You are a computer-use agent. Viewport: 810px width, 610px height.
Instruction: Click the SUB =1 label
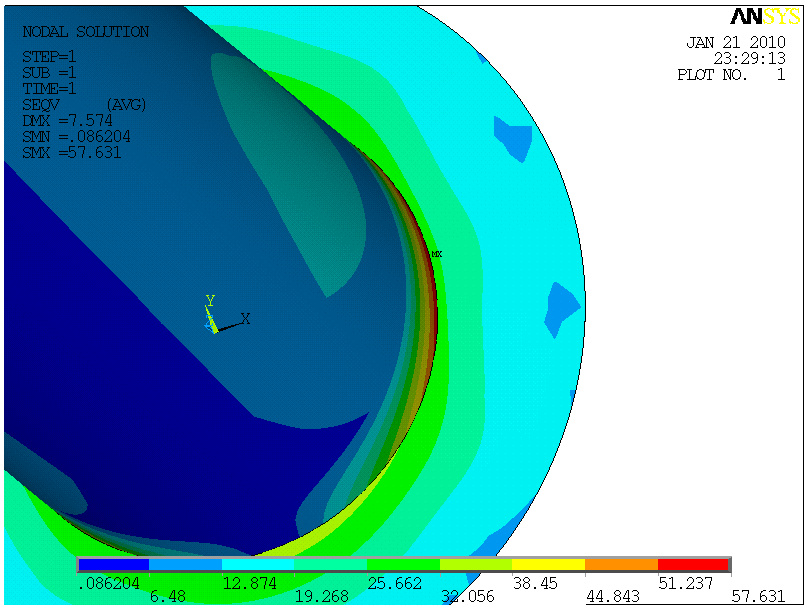click(x=49, y=72)
